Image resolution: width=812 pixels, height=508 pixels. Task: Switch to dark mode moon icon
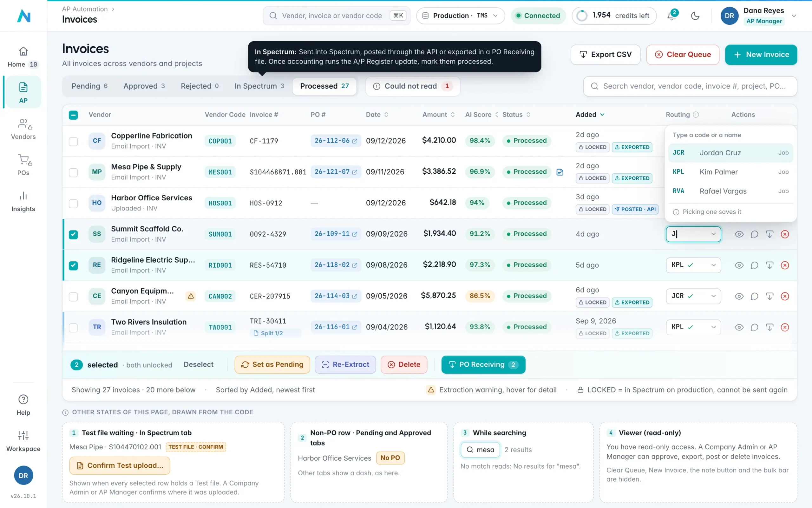tap(695, 16)
